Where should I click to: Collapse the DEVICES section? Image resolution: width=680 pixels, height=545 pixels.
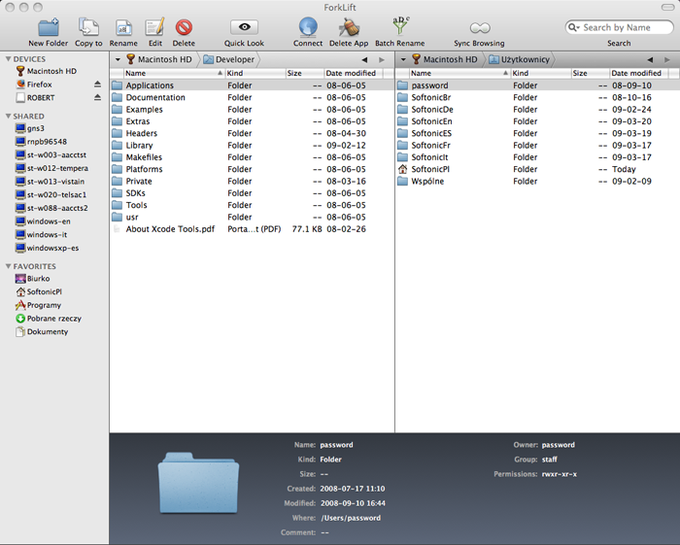tap(8, 59)
